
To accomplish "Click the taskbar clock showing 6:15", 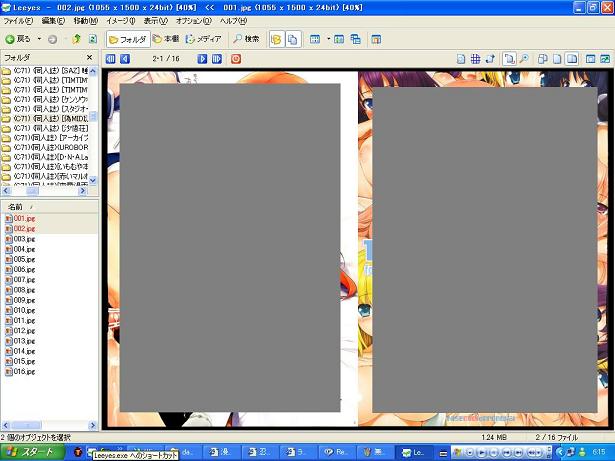I will point(599,452).
